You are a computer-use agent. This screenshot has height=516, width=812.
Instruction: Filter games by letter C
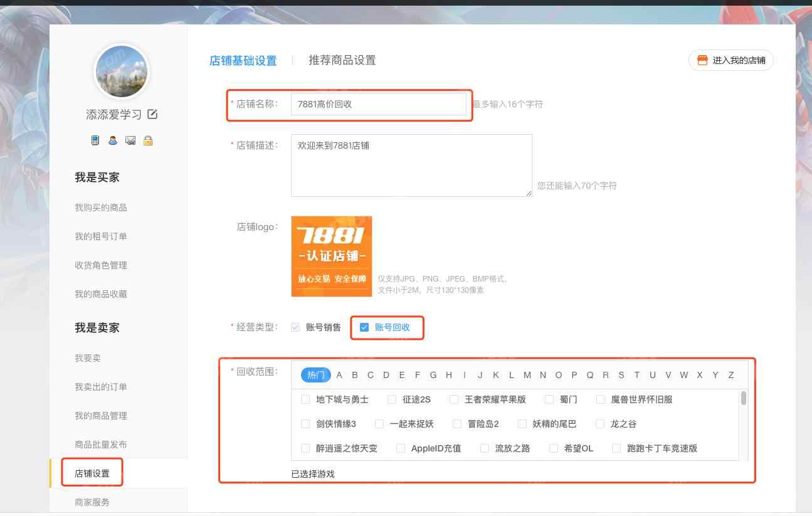tap(371, 375)
